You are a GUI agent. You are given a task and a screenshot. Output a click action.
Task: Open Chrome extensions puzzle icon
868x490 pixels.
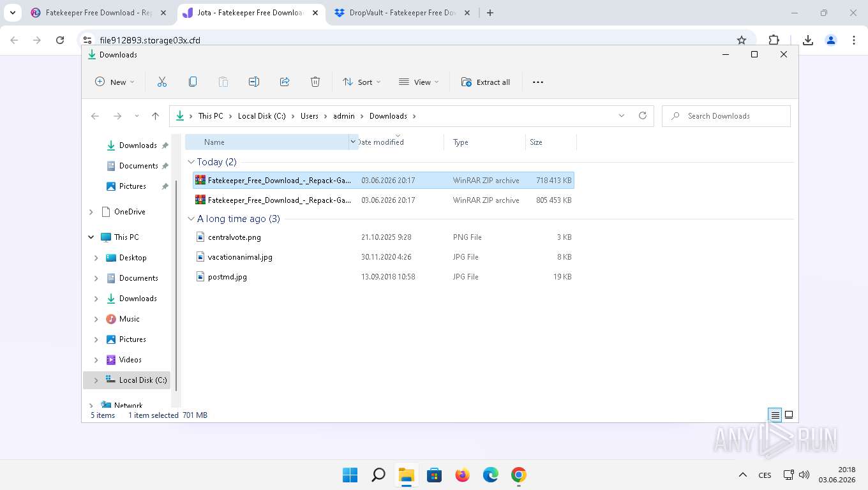pyautogui.click(x=774, y=40)
